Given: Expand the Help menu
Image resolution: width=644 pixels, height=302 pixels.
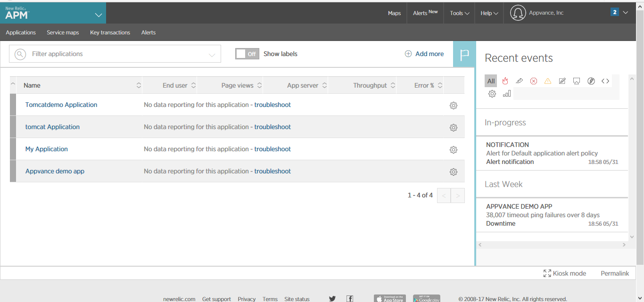Looking at the screenshot, I should click(x=489, y=13).
